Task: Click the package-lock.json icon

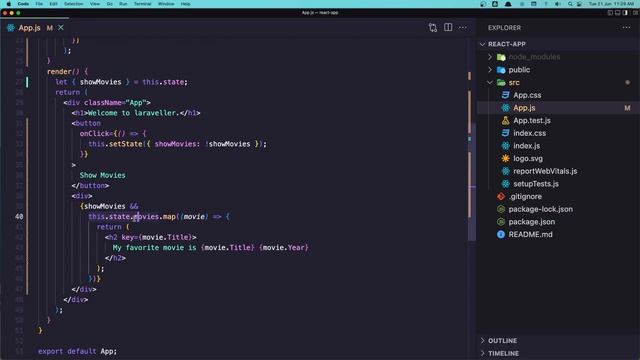Action: pos(501,209)
